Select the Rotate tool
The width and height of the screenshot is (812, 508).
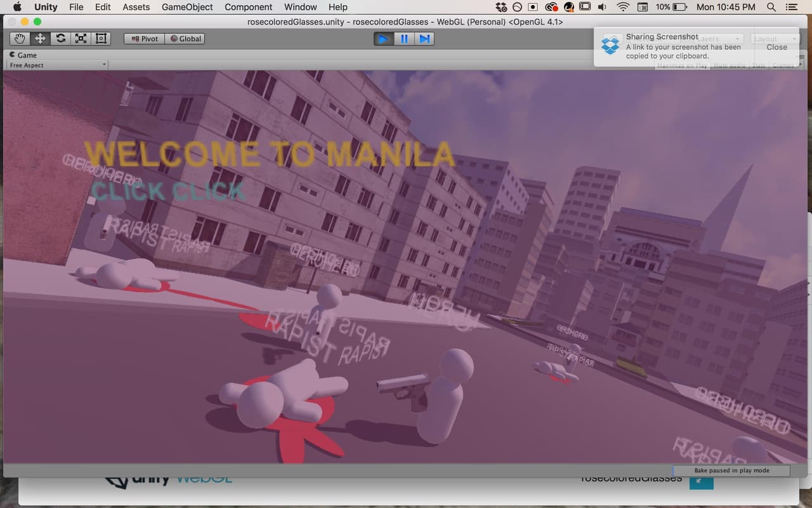pyautogui.click(x=60, y=39)
